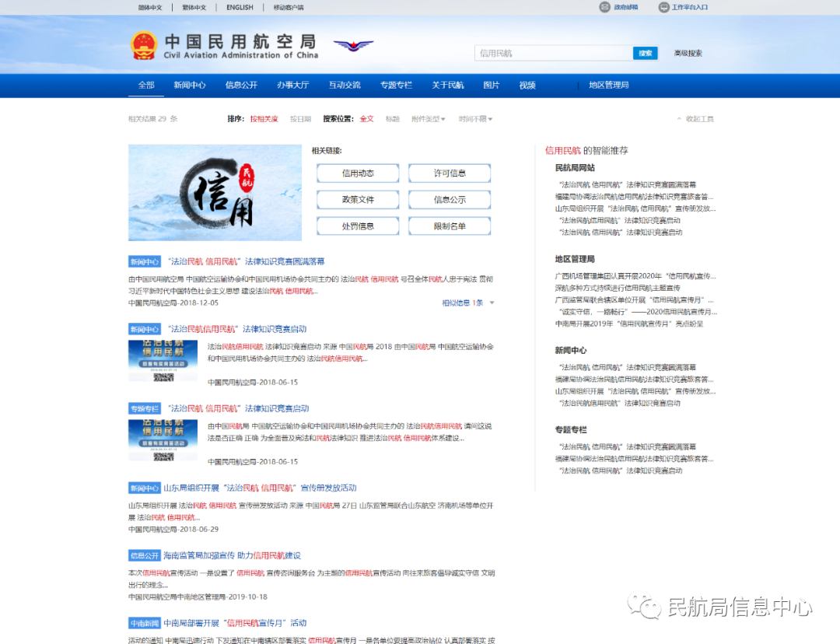Open the 专题专栏 navigation tab
The width and height of the screenshot is (840, 644).
tap(397, 86)
